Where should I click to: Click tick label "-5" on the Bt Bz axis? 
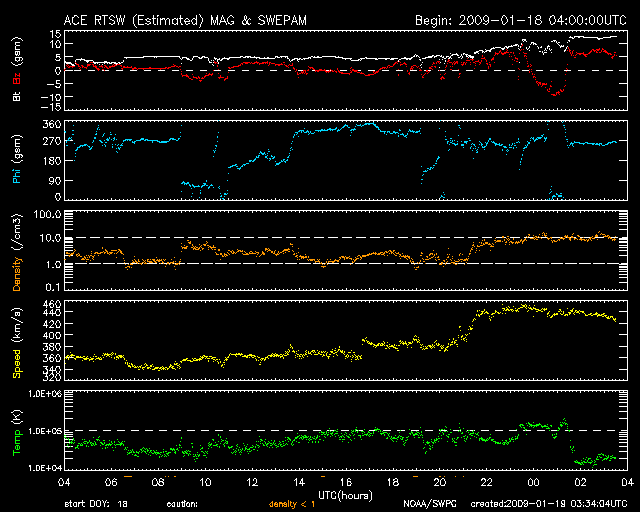[54, 83]
